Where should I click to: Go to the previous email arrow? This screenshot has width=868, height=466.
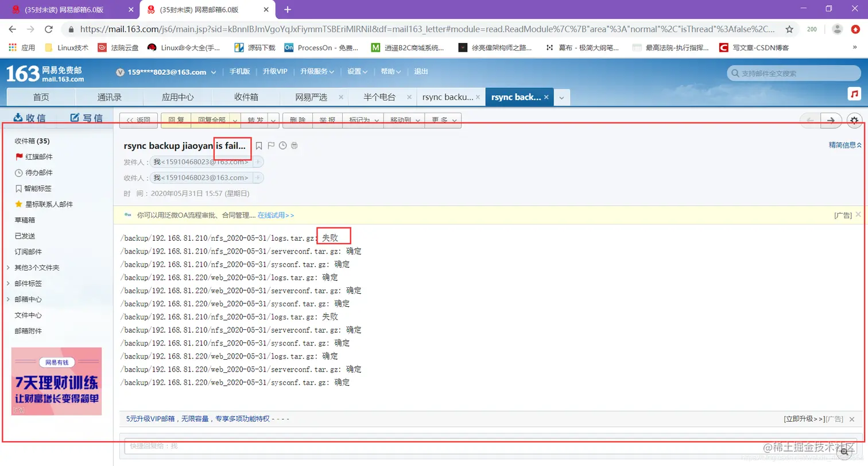(810, 120)
